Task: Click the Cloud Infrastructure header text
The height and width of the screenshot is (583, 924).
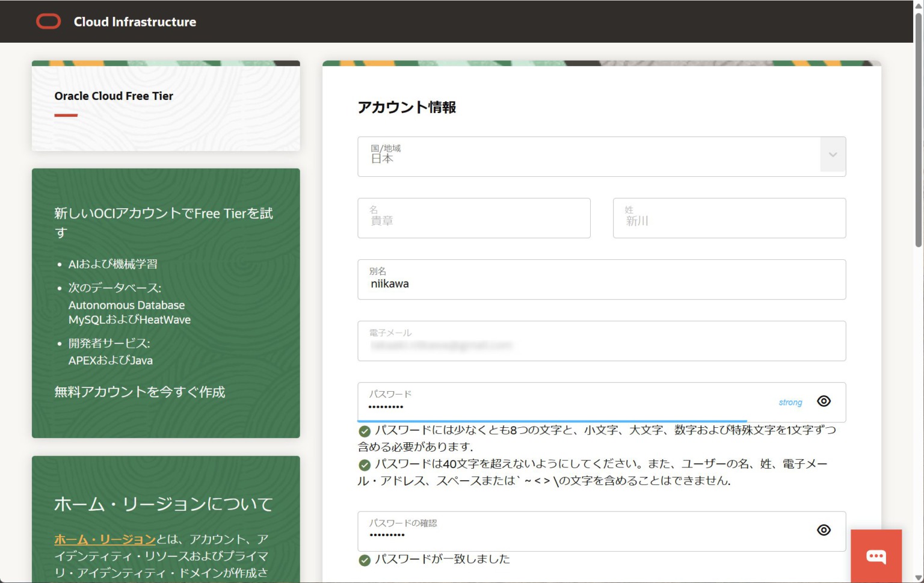Action: click(x=135, y=21)
